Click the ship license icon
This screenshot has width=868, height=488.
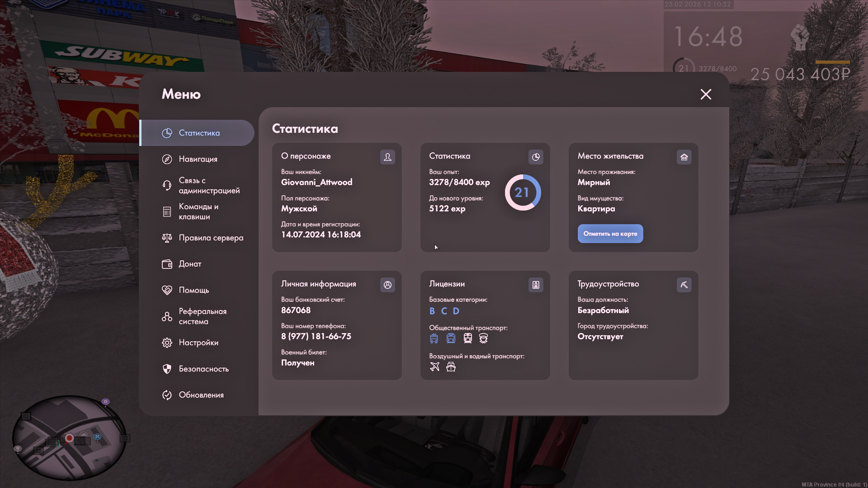point(451,366)
